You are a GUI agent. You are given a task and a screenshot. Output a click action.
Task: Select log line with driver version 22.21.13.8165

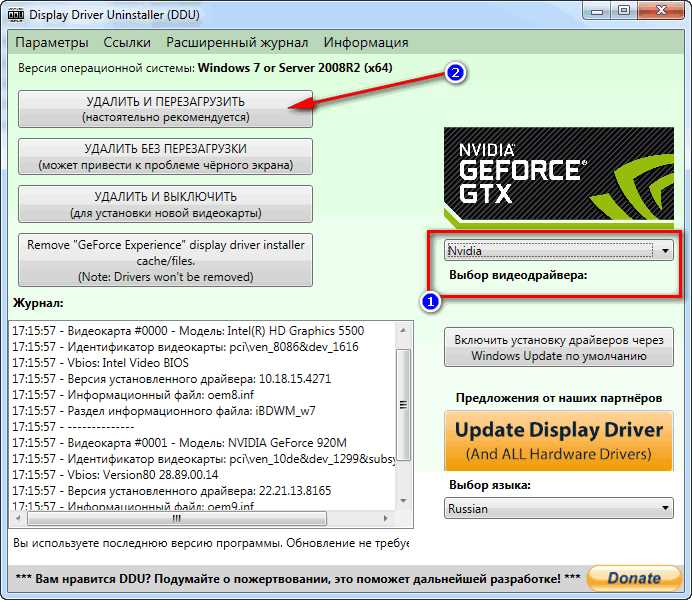171,491
